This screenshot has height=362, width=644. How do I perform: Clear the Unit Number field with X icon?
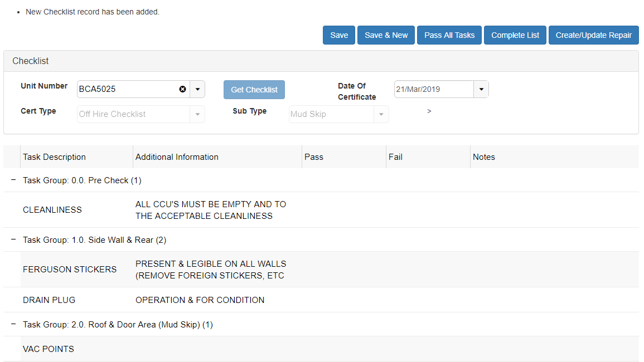[x=182, y=89]
